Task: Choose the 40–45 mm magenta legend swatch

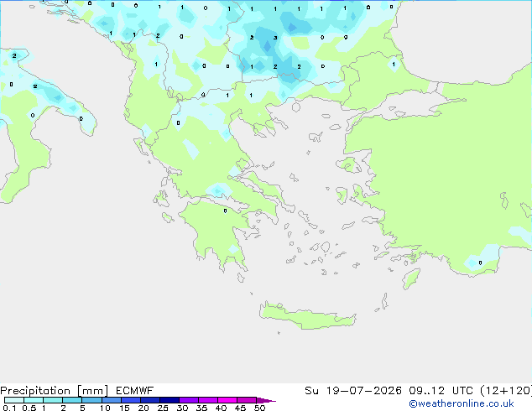Action: [227, 400]
